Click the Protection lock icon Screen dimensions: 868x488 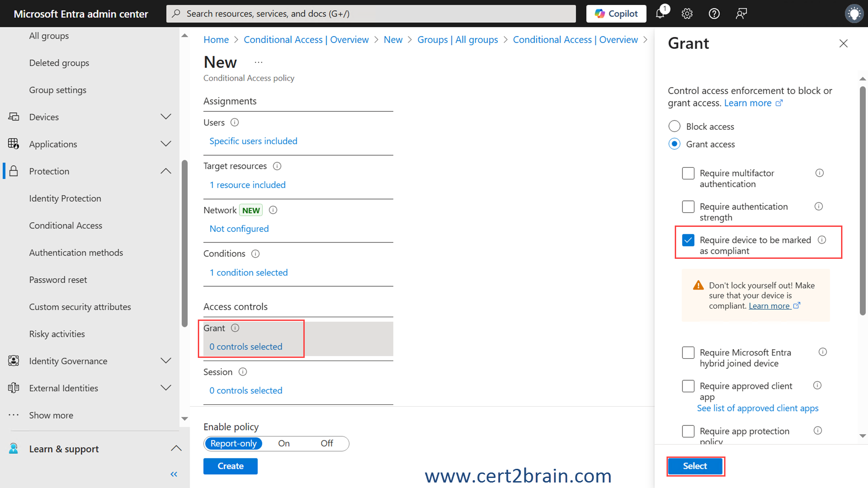pos(14,171)
